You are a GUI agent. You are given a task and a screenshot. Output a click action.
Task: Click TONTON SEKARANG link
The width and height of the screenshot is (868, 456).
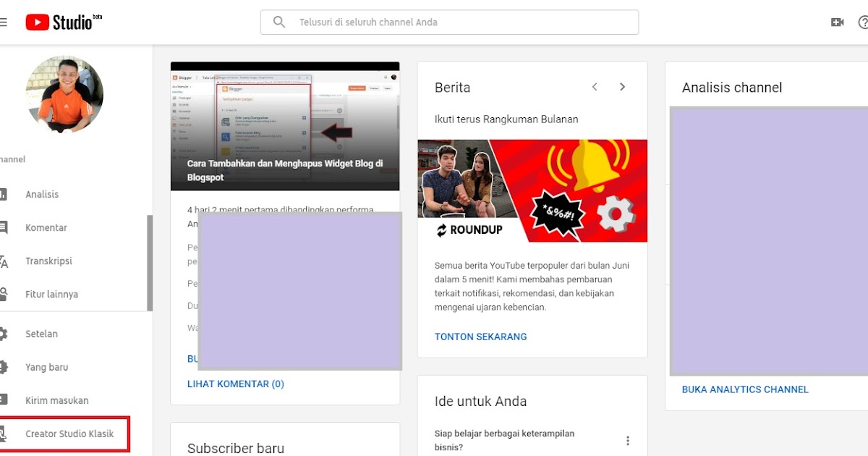[481, 337]
